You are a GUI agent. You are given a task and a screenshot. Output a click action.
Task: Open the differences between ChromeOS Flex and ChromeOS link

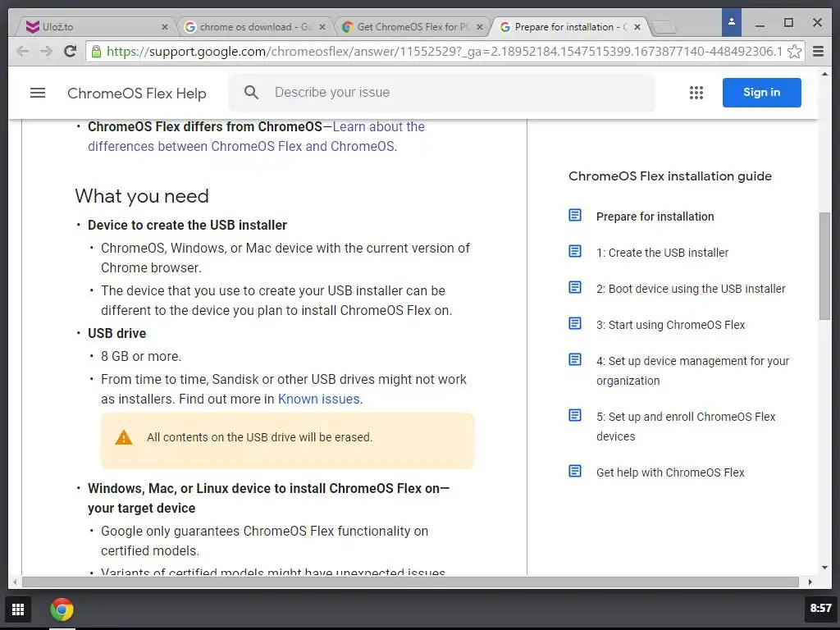click(256, 137)
